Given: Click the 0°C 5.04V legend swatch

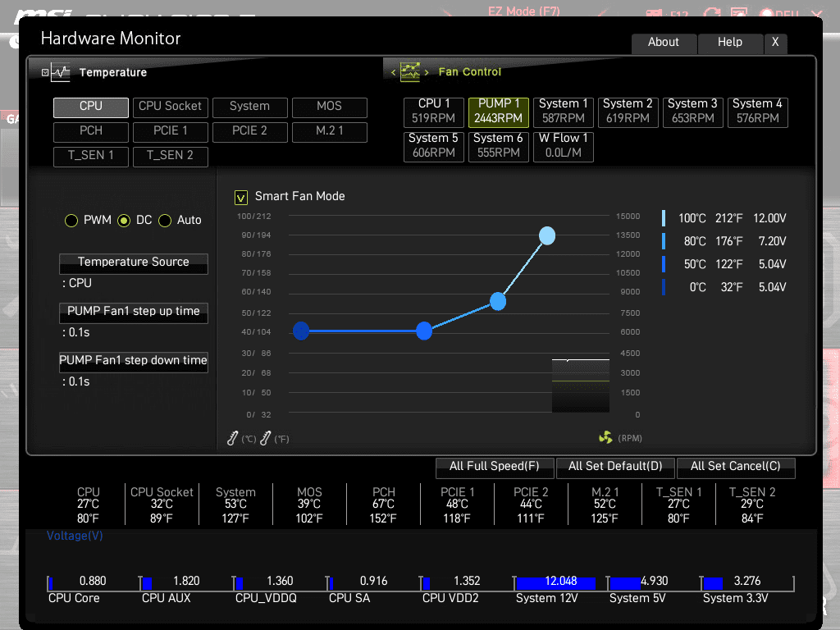Looking at the screenshot, I should 664,287.
